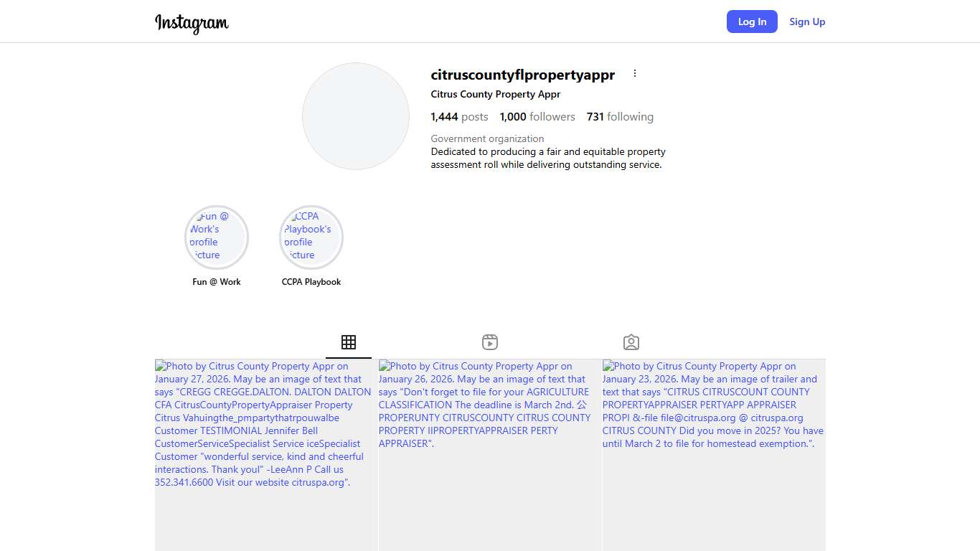This screenshot has width=980, height=551.
Task: Click the Fun @ Work highlight label
Action: coord(217,282)
